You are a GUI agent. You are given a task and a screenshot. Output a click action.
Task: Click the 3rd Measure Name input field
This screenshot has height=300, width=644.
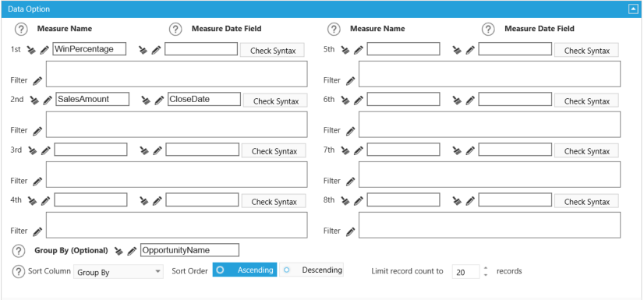click(x=90, y=150)
